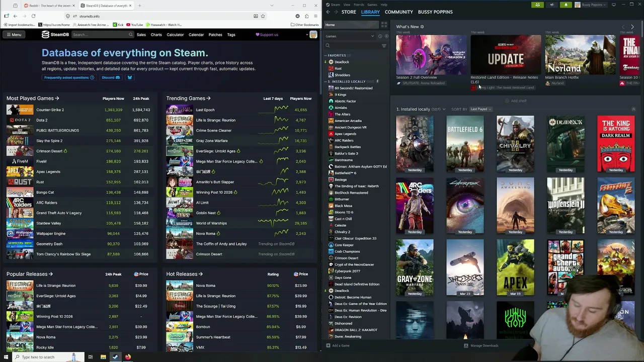Select Baldur's Gate 3 in Steam sidebar
Screen dimensions: 644x362
coord(346,153)
